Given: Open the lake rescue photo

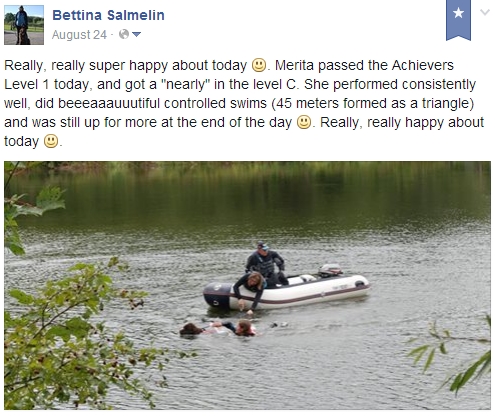Looking at the screenshot, I should pos(247,285).
